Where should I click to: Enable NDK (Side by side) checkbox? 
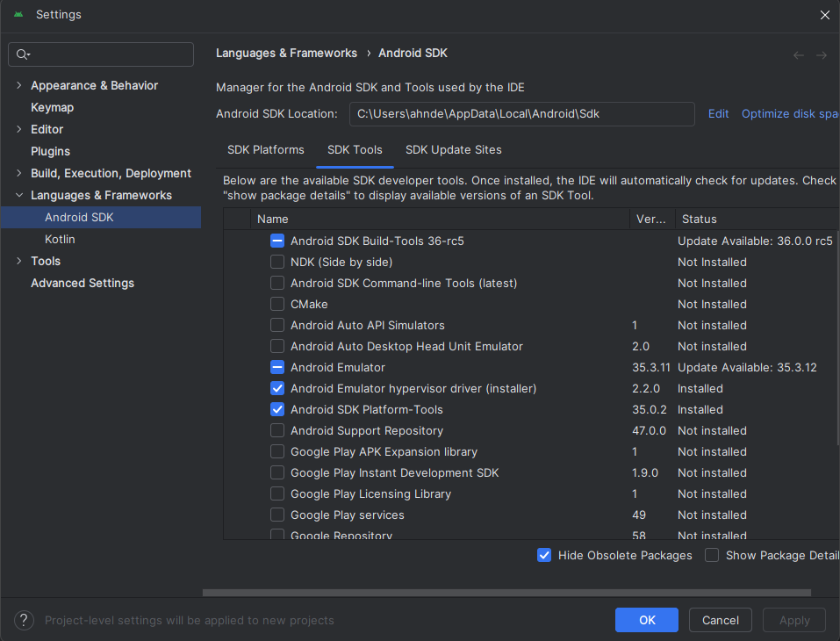277,262
